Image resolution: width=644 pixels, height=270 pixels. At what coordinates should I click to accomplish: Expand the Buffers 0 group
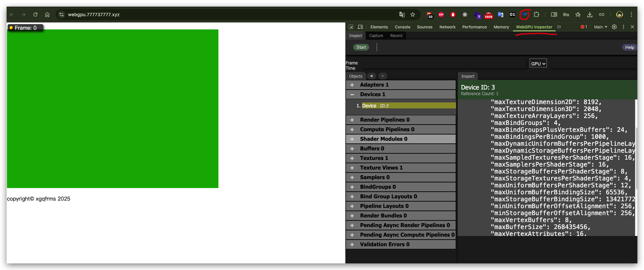tap(401, 149)
